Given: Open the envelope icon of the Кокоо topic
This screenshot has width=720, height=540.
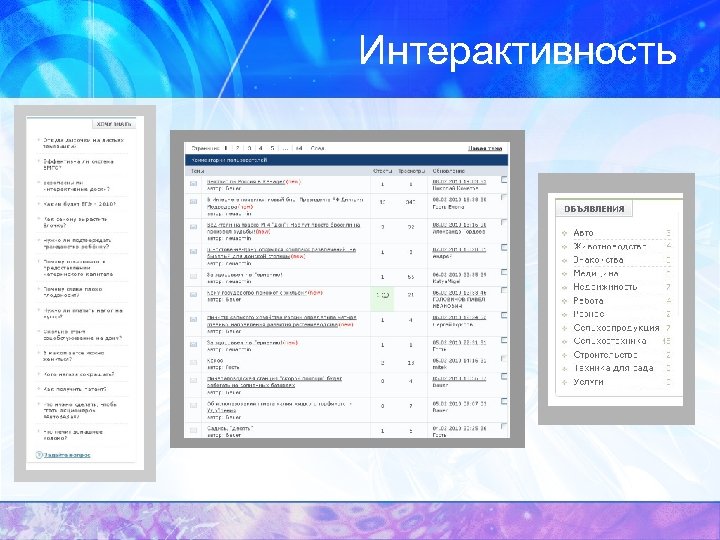Looking at the screenshot, I should tap(193, 362).
